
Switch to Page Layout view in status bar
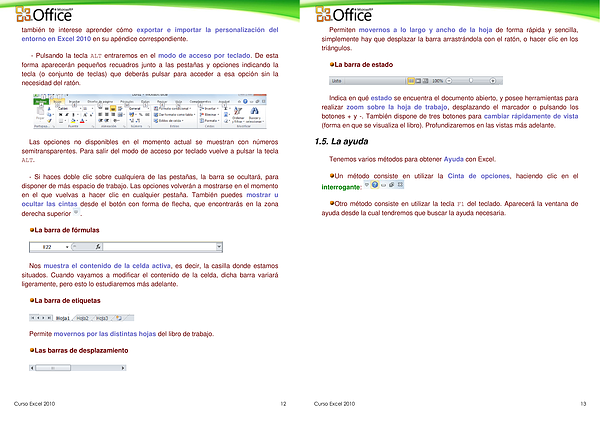click(x=418, y=81)
